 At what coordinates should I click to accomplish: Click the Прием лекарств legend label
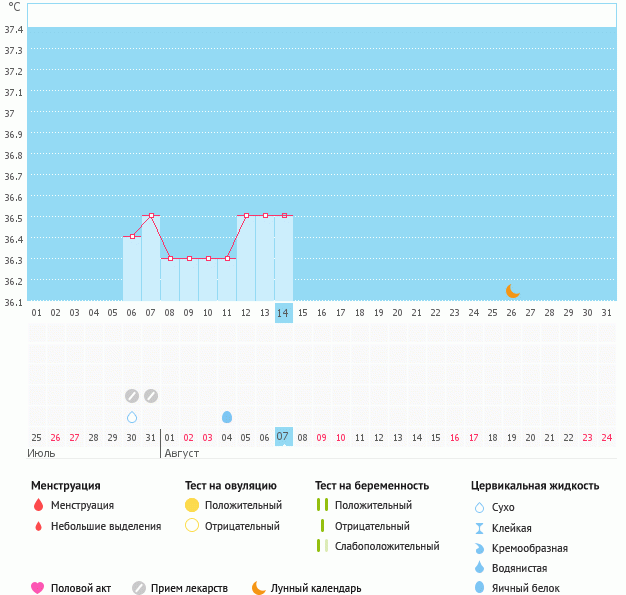[x=189, y=588]
